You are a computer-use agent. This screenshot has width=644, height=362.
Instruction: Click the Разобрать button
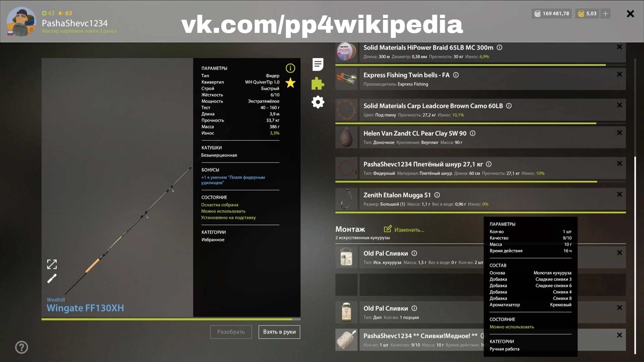point(231,332)
